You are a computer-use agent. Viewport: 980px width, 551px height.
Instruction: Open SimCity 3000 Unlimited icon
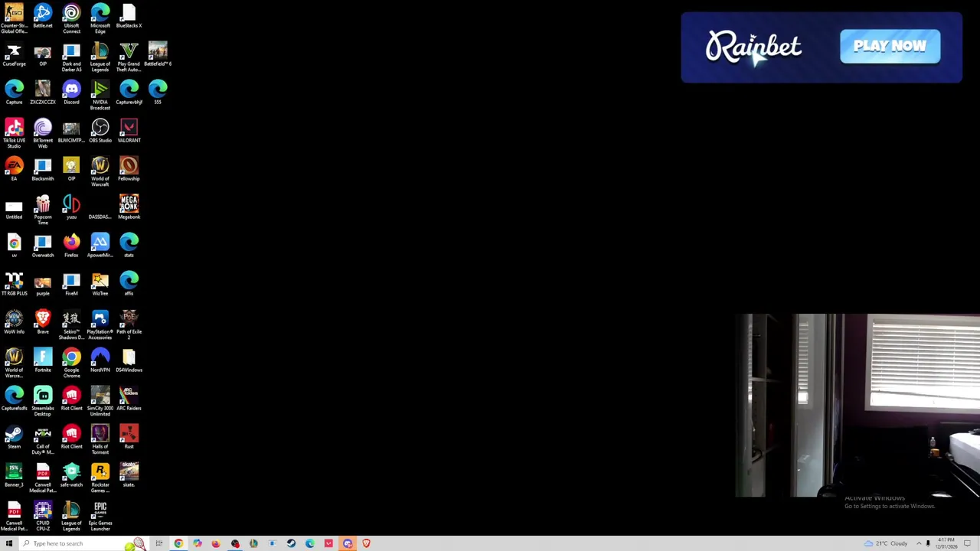pos(100,402)
